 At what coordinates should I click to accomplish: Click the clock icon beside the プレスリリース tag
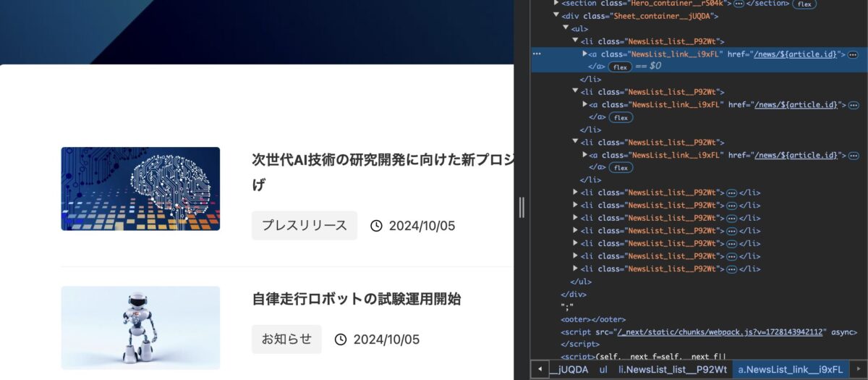pyautogui.click(x=376, y=226)
